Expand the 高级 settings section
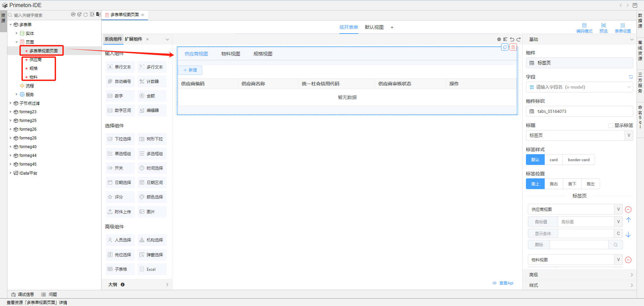Viewport: 644px width, 306px height. (x=579, y=275)
